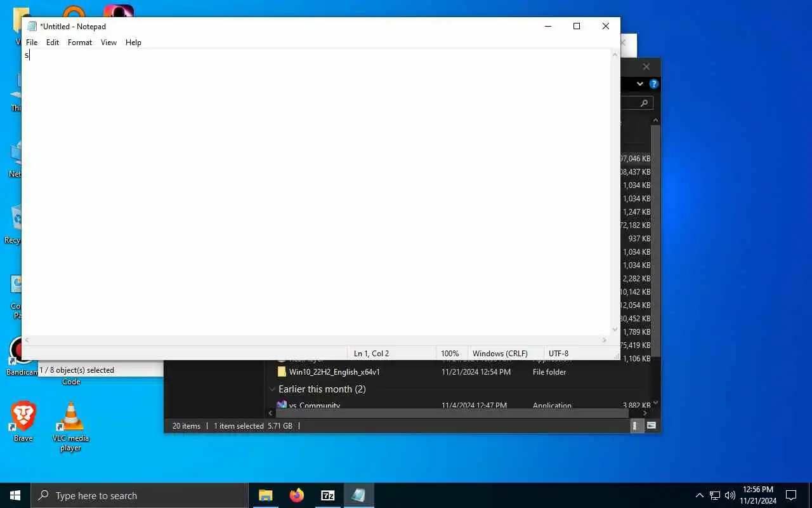
Task: Collapse the 'Earlier this month (2)' group chevron
Action: click(272, 389)
